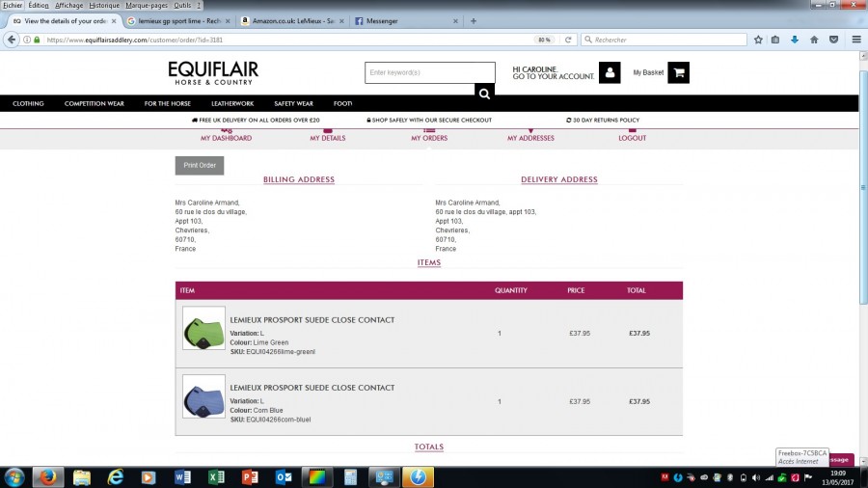The width and height of the screenshot is (868, 488).
Task: Open the Competition Wear category
Action: 94,103
